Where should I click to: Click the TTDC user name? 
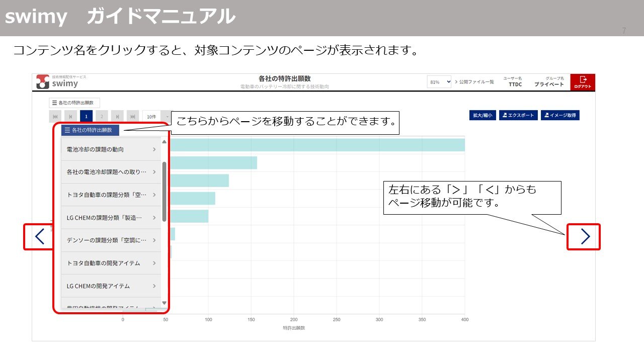pos(515,84)
